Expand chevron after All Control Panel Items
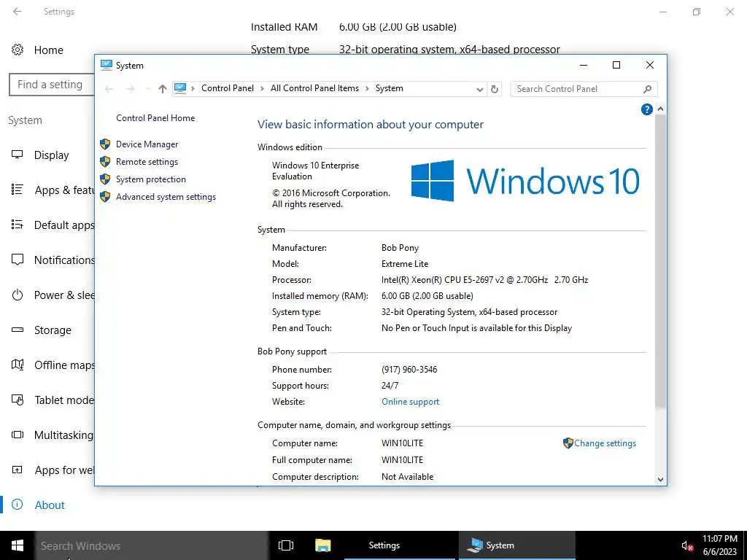 tap(368, 89)
